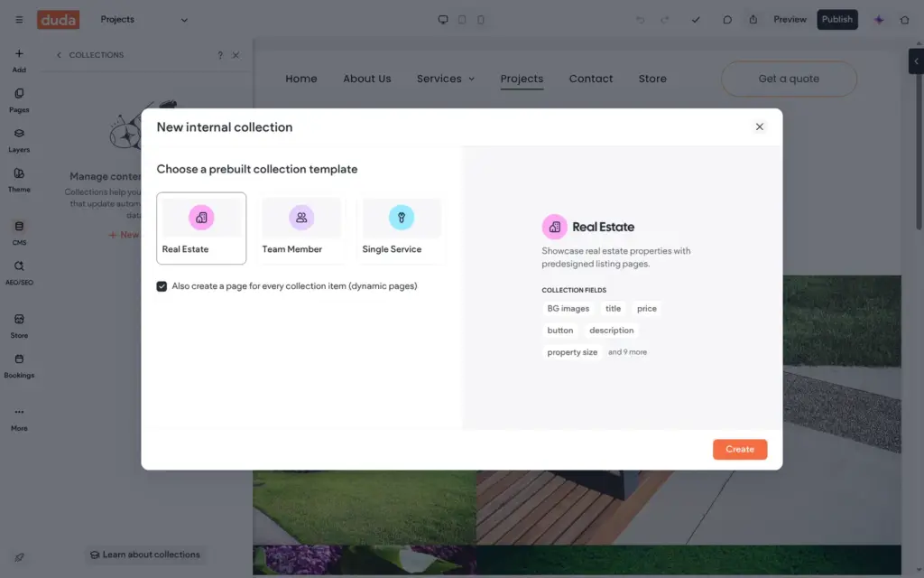Switch to desktop device view

pyautogui.click(x=442, y=20)
